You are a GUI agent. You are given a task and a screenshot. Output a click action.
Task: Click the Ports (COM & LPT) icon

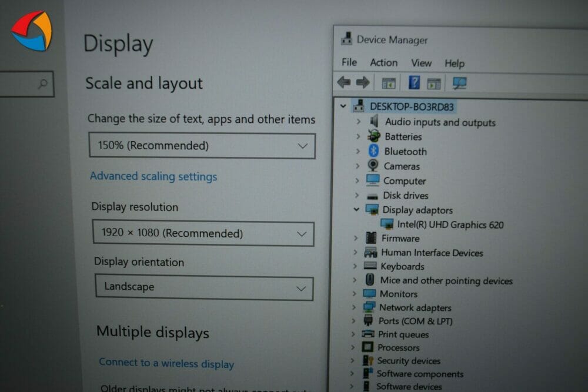(x=368, y=320)
